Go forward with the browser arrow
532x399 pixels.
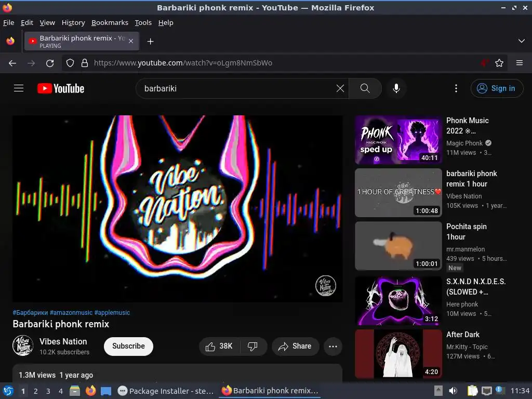(x=31, y=63)
